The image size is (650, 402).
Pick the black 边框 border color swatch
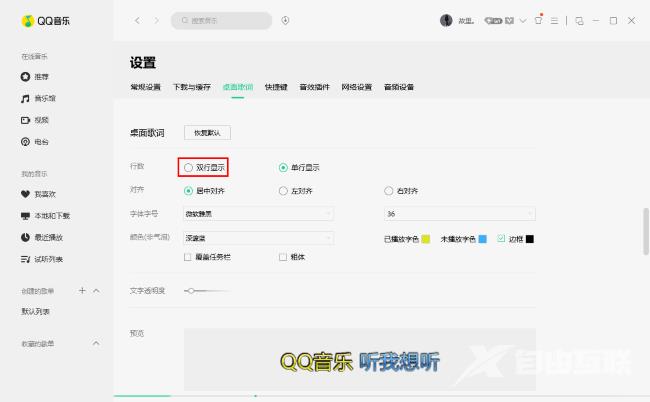click(x=530, y=239)
